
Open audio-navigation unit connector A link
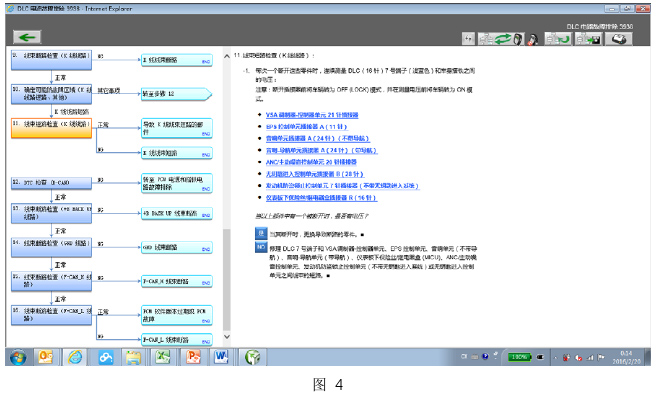322,150
